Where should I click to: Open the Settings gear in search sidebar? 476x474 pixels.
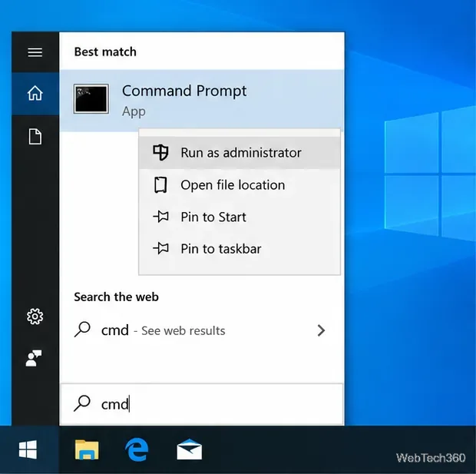(35, 317)
